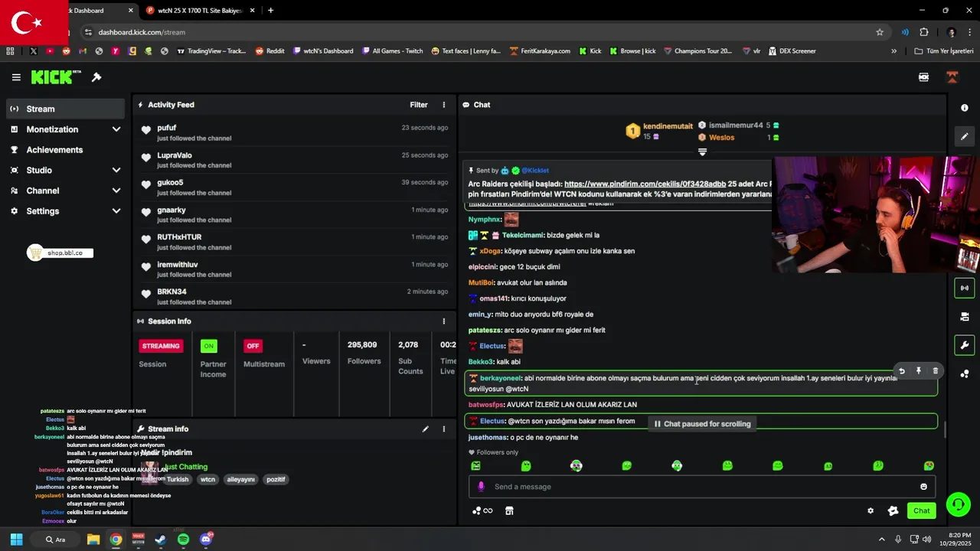980x551 pixels.
Task: Open a new browser tab
Action: point(270,11)
